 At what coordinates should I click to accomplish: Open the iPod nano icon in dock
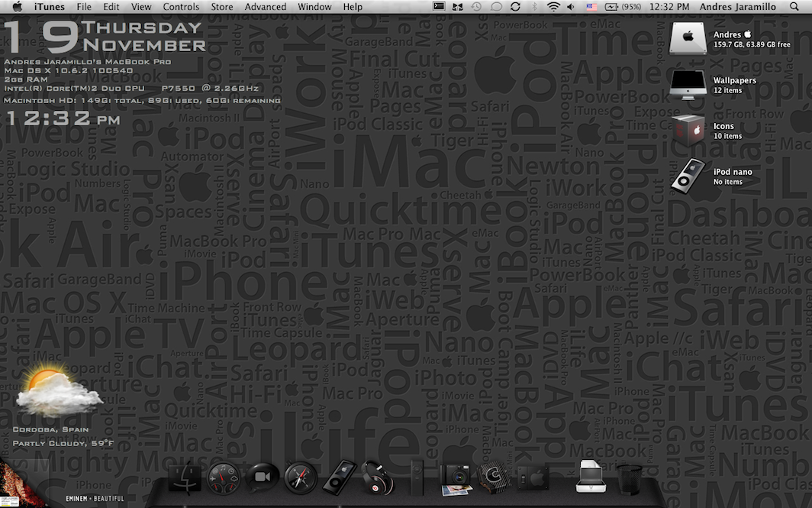pos(339,477)
